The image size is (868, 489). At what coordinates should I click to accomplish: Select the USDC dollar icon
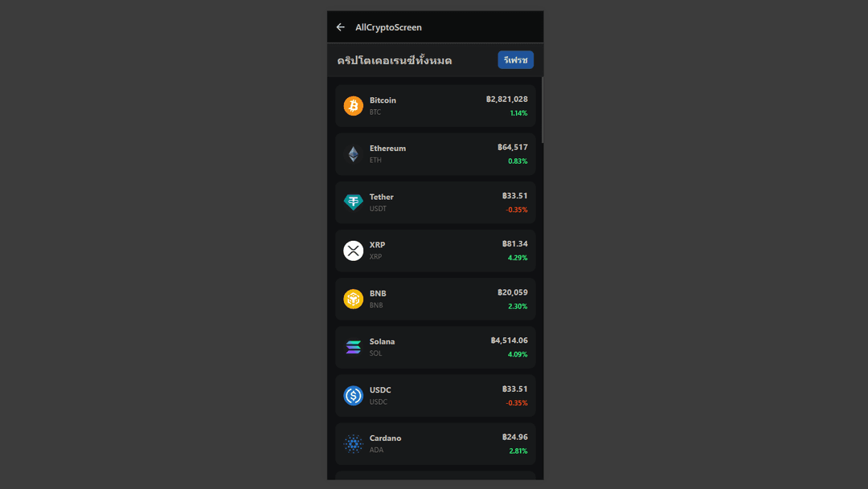pos(354,395)
